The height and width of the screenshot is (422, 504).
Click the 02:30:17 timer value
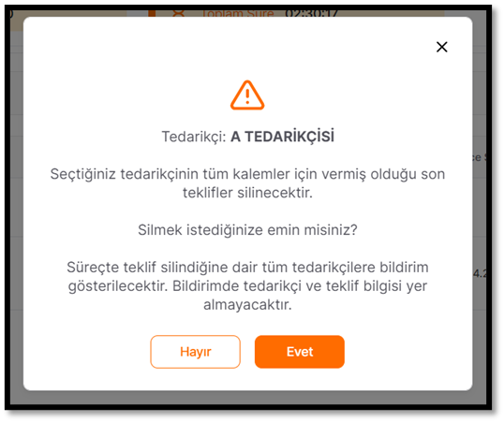click(311, 13)
